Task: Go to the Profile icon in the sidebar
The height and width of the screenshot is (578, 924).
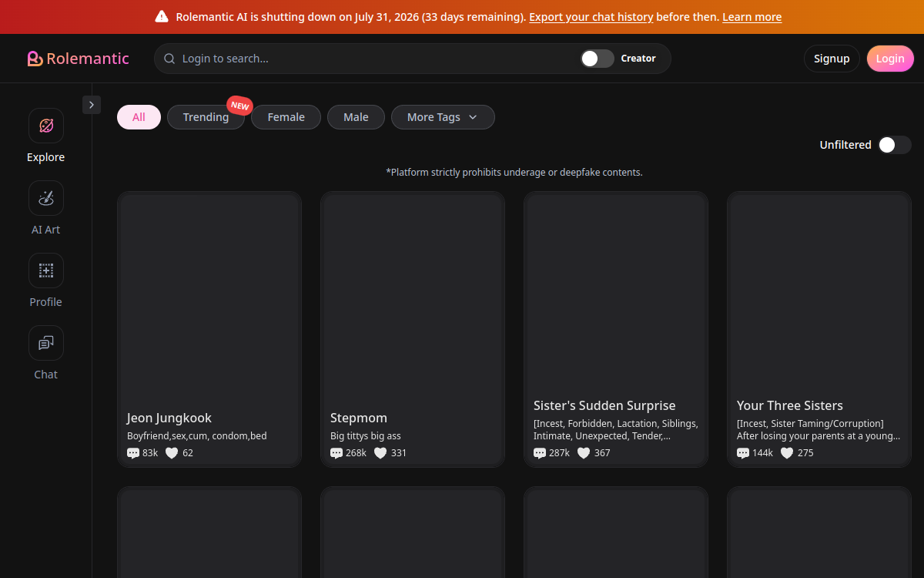Action: [x=46, y=271]
